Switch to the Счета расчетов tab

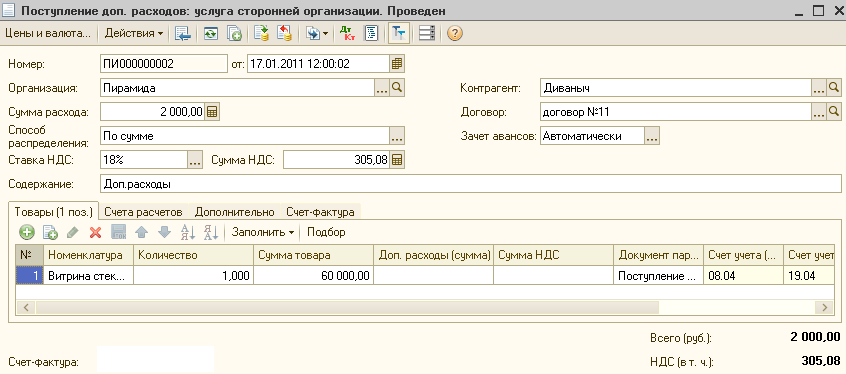[143, 212]
